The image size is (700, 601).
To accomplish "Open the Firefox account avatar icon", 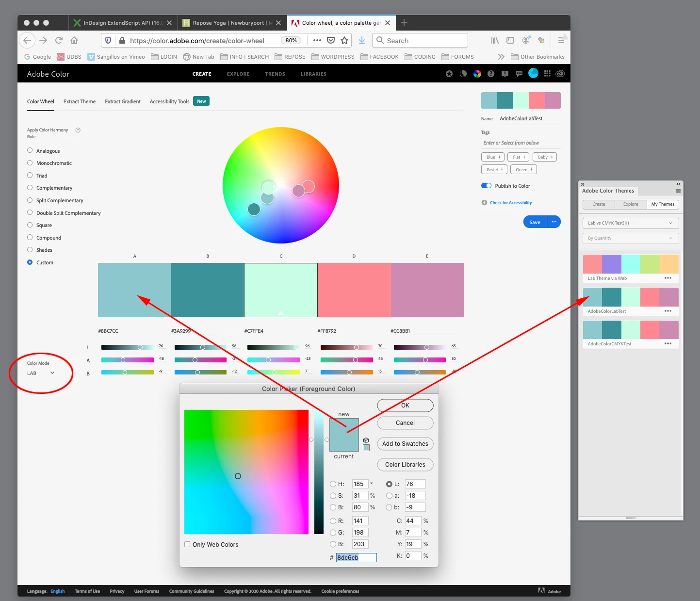I will point(526,40).
